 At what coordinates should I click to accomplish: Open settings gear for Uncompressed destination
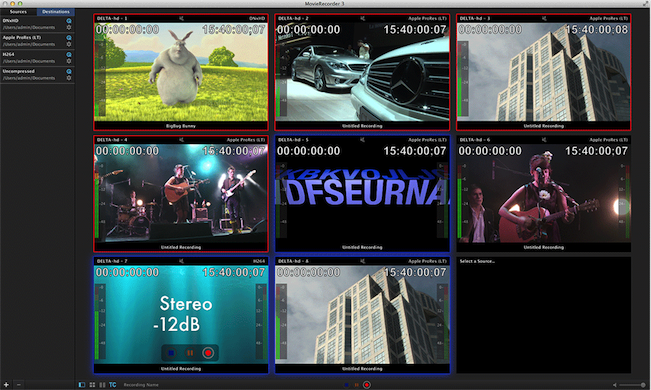coord(69,78)
